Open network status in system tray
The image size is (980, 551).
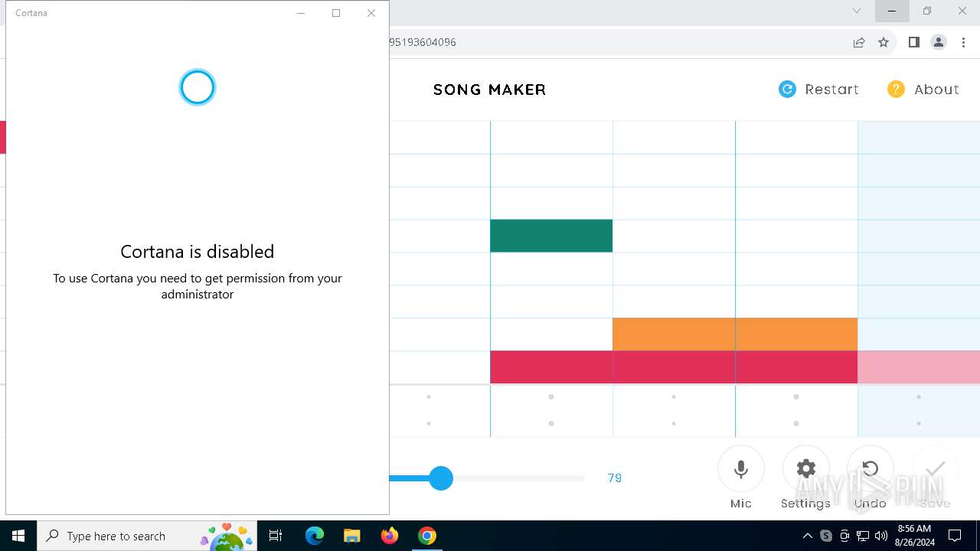(x=863, y=536)
